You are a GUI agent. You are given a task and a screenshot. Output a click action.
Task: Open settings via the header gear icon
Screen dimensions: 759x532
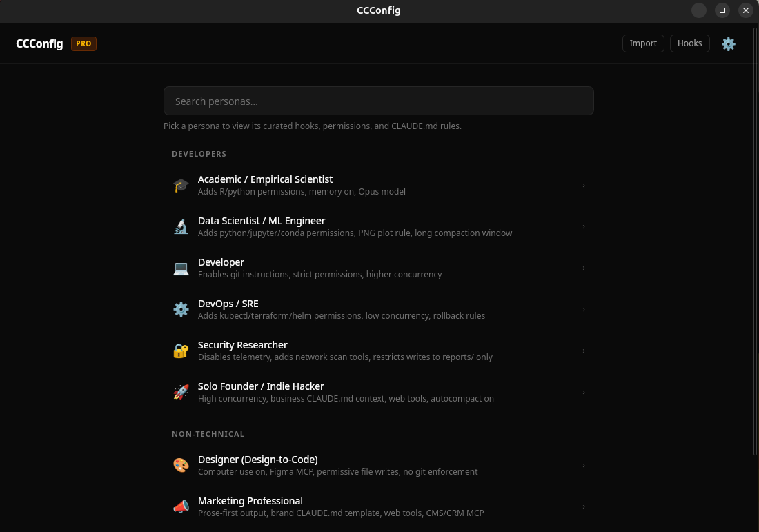(x=728, y=44)
